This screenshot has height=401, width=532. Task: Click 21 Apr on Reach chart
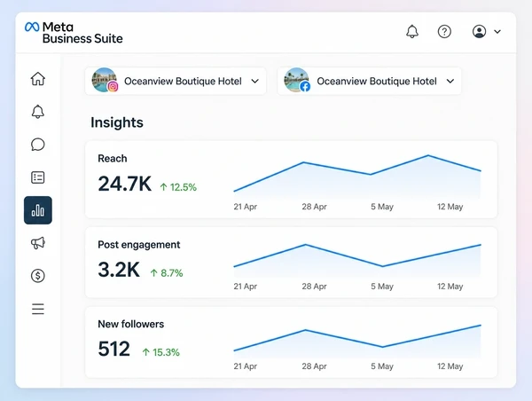coord(246,207)
